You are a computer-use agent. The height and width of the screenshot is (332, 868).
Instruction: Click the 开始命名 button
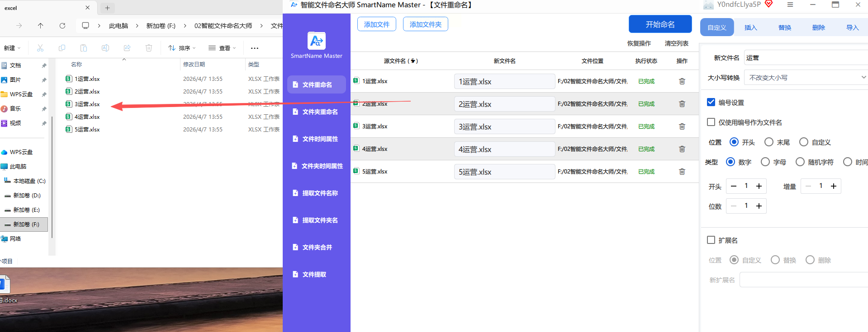point(660,24)
